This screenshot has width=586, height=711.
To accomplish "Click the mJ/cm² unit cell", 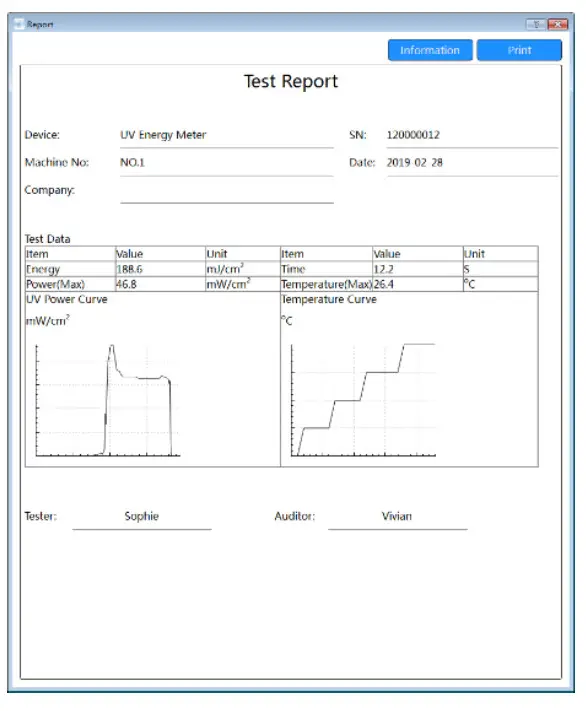I will (x=243, y=269).
